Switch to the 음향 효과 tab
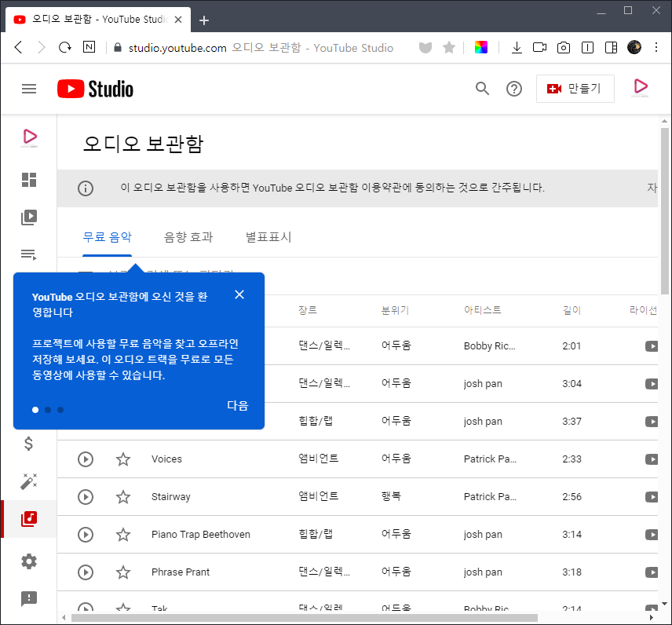Viewport: 672px width, 625px height. (x=188, y=237)
